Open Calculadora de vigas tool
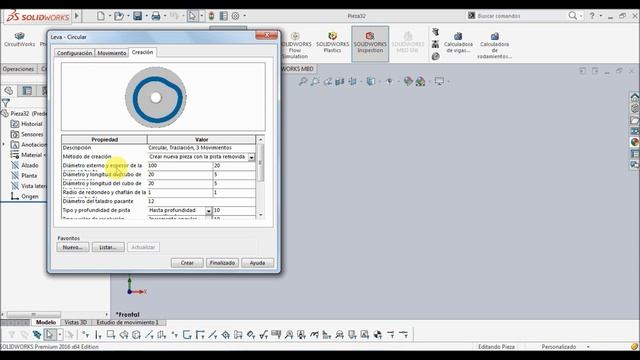This screenshot has height=360, width=640. click(458, 42)
